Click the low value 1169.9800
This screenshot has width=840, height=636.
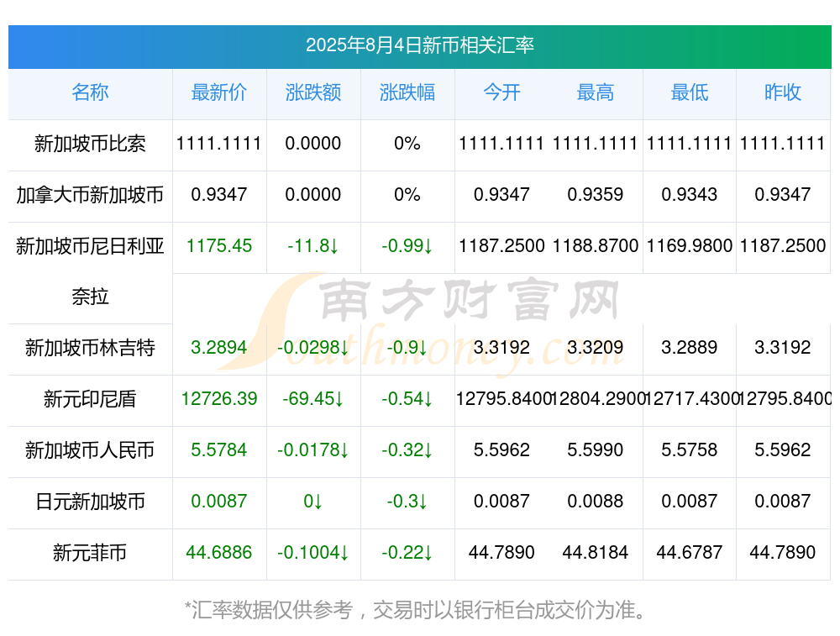tap(690, 246)
